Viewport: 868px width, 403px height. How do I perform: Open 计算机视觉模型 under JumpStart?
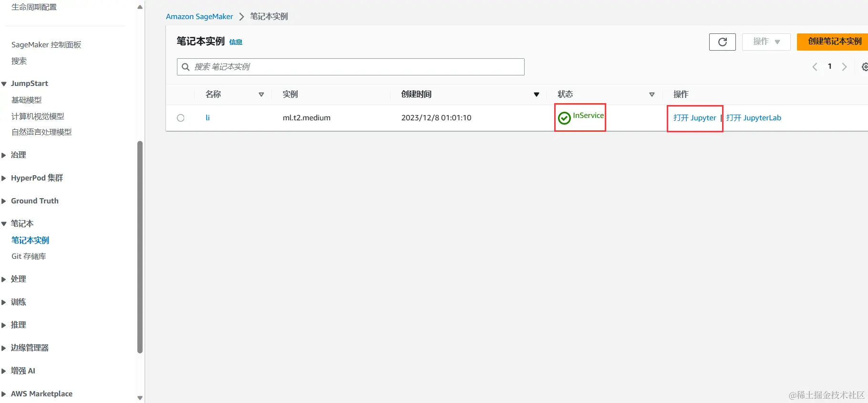click(38, 116)
